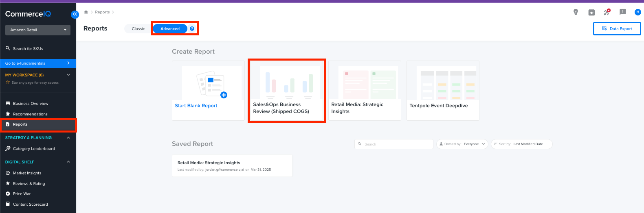Open the rocket what's-new icon

point(607,12)
